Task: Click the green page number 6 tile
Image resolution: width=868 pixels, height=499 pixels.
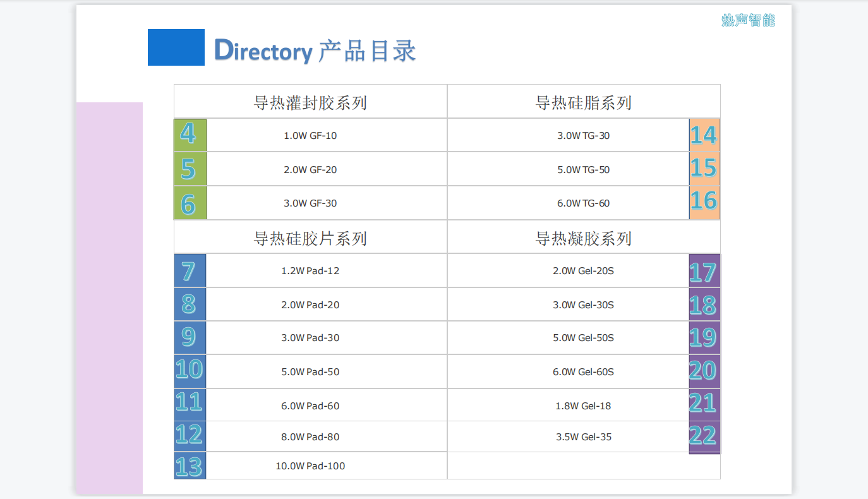Action: click(190, 203)
